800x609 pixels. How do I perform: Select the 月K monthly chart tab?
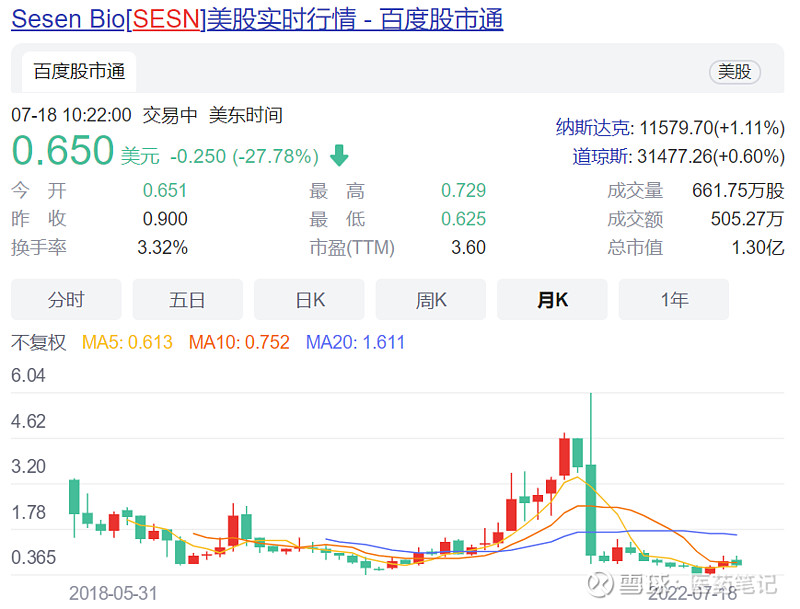coord(552,299)
